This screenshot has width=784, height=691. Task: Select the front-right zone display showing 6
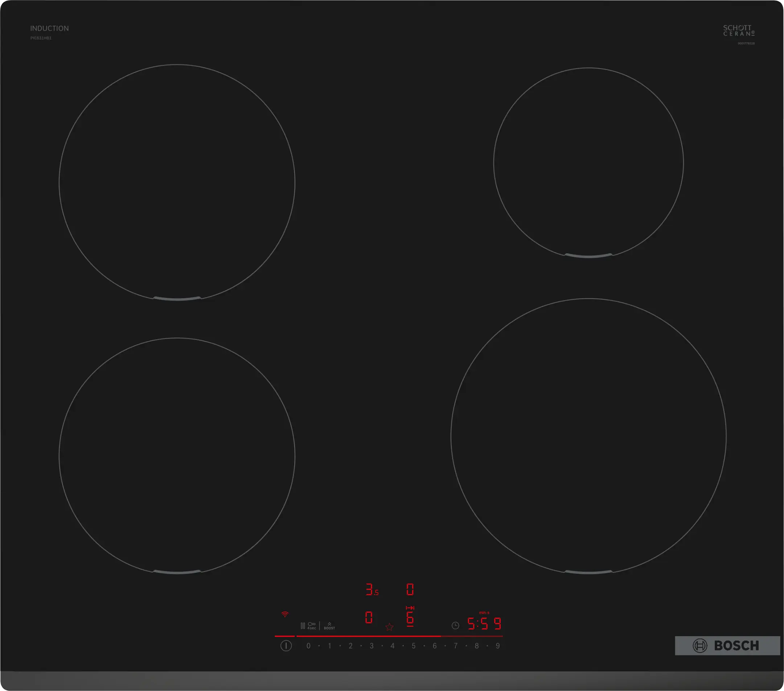(410, 618)
